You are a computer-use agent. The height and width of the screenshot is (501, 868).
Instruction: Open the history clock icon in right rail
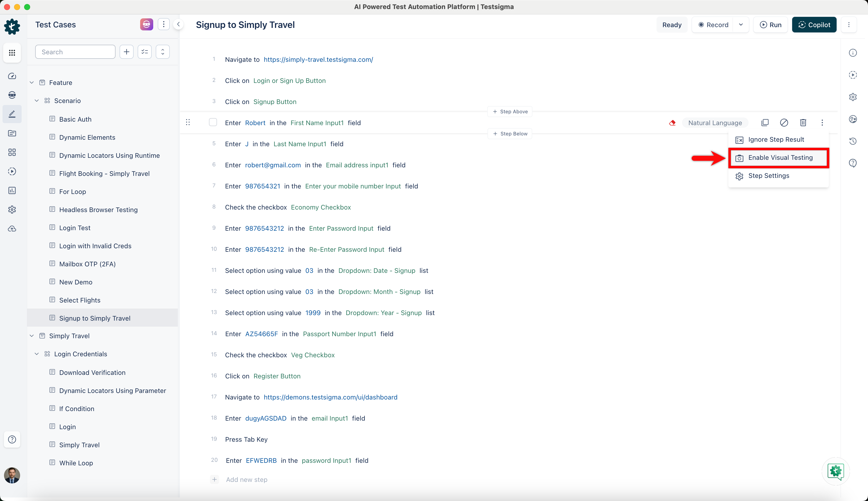tap(853, 141)
